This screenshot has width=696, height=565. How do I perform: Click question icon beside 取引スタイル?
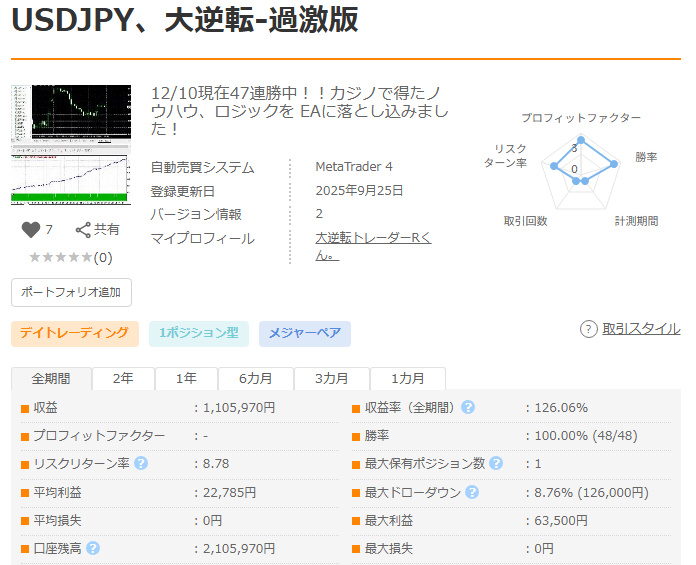click(x=589, y=329)
